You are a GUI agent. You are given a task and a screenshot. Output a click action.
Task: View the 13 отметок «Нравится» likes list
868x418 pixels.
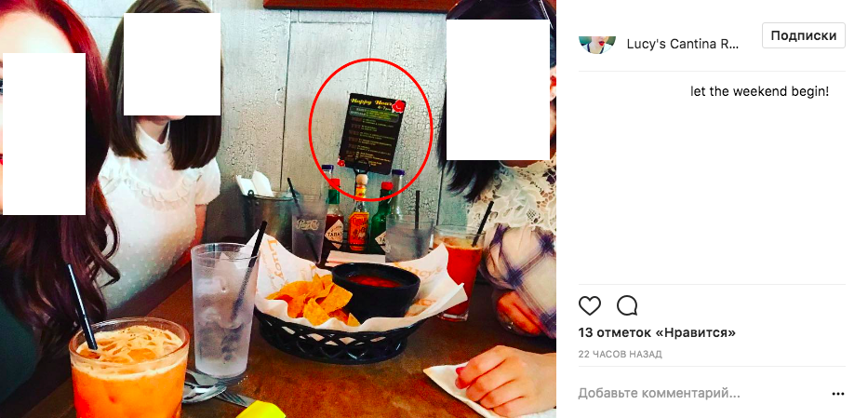coord(657,332)
